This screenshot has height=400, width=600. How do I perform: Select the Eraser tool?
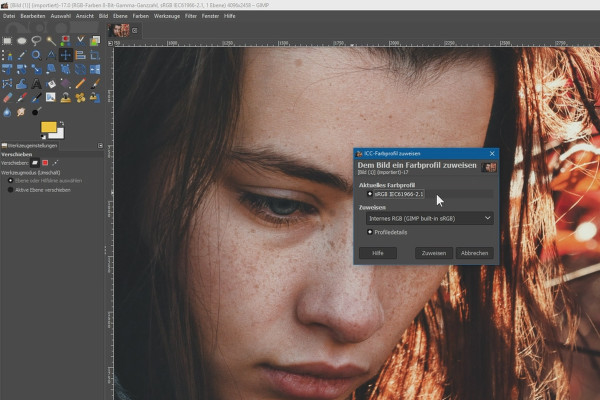(x=7, y=98)
